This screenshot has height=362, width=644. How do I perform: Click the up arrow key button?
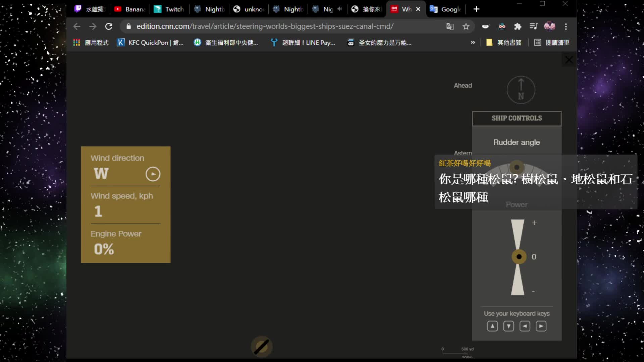(492, 326)
